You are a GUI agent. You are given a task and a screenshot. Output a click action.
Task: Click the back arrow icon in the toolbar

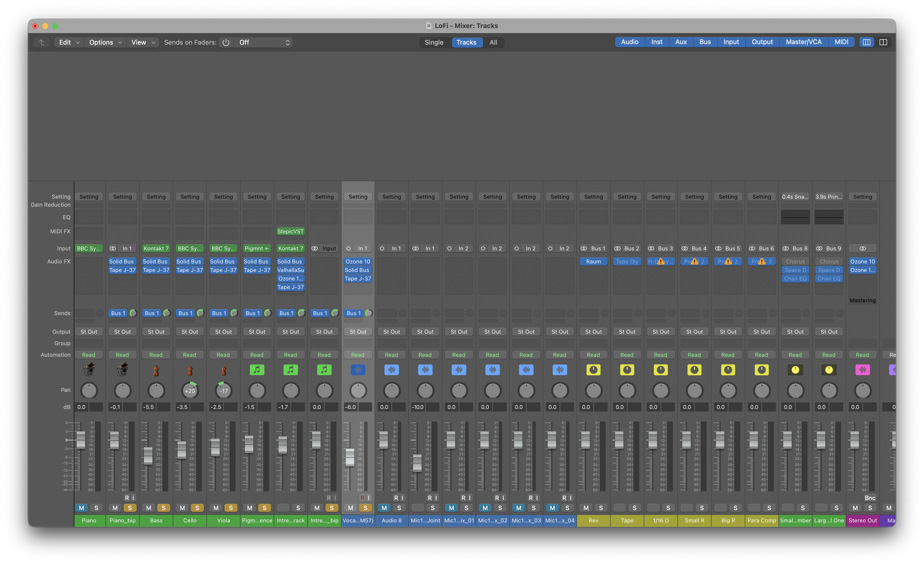coord(42,42)
